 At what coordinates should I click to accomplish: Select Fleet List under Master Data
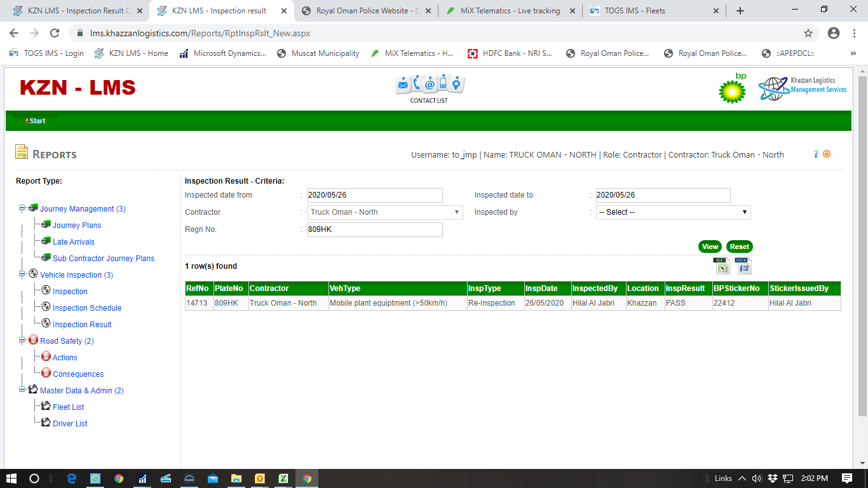tap(68, 407)
